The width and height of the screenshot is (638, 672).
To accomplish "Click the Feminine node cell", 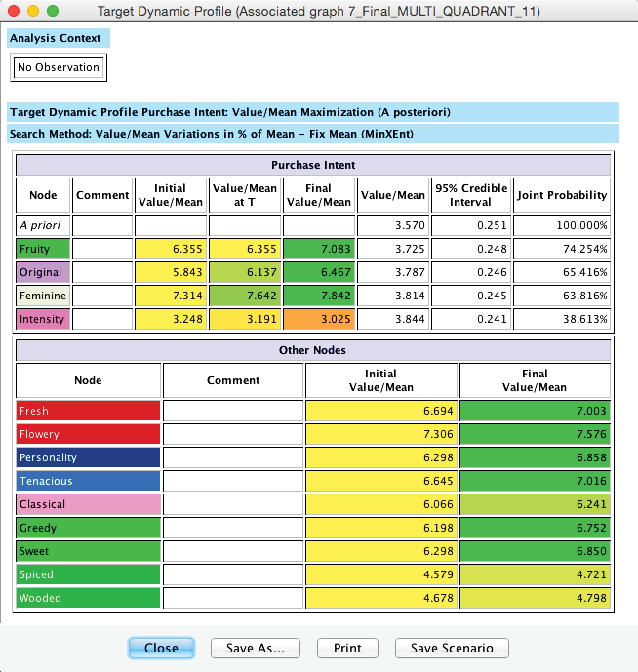I will pos(43,296).
